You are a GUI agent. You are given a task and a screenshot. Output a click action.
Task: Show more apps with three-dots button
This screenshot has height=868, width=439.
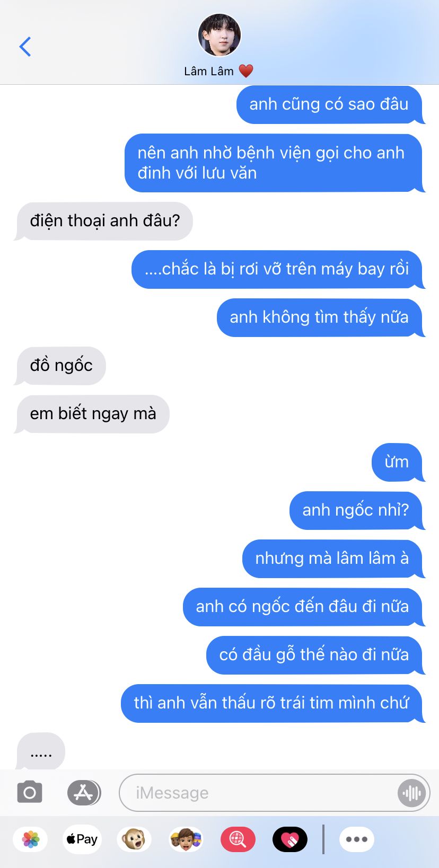[x=357, y=839]
